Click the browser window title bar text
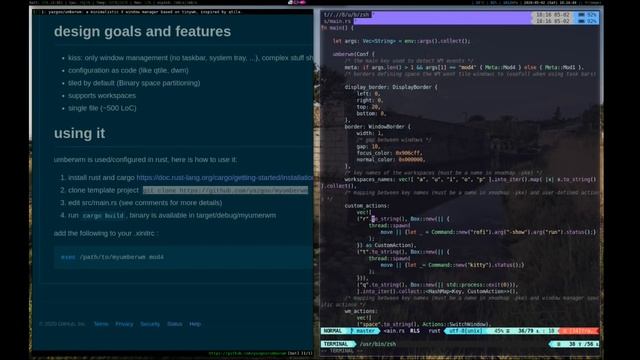Image resolution: width=640 pixels, height=360 pixels. tap(141, 12)
